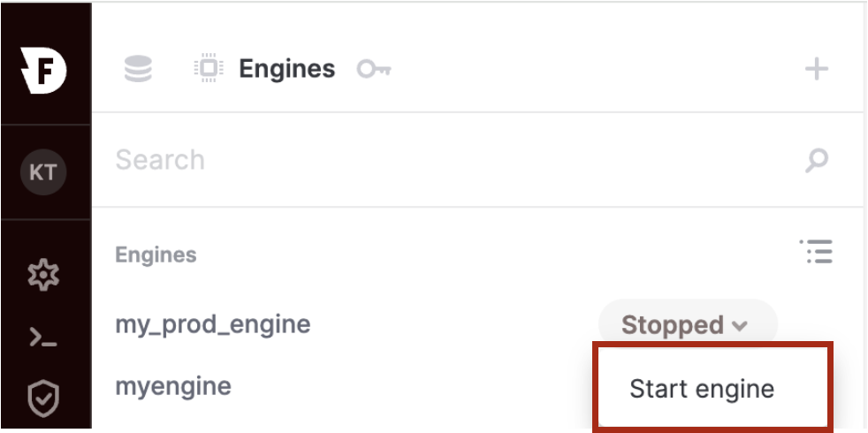Toggle the list view icon

click(x=817, y=251)
